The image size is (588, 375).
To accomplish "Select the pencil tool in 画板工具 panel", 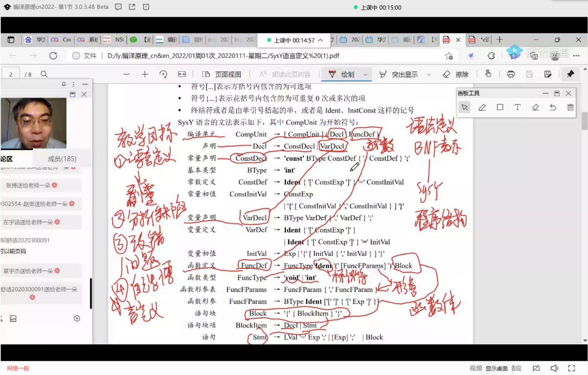I will click(482, 108).
